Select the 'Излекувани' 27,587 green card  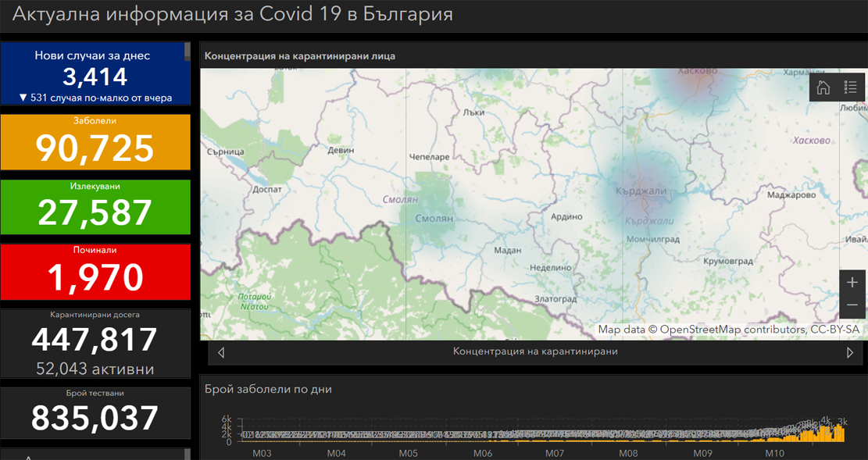pyautogui.click(x=95, y=207)
